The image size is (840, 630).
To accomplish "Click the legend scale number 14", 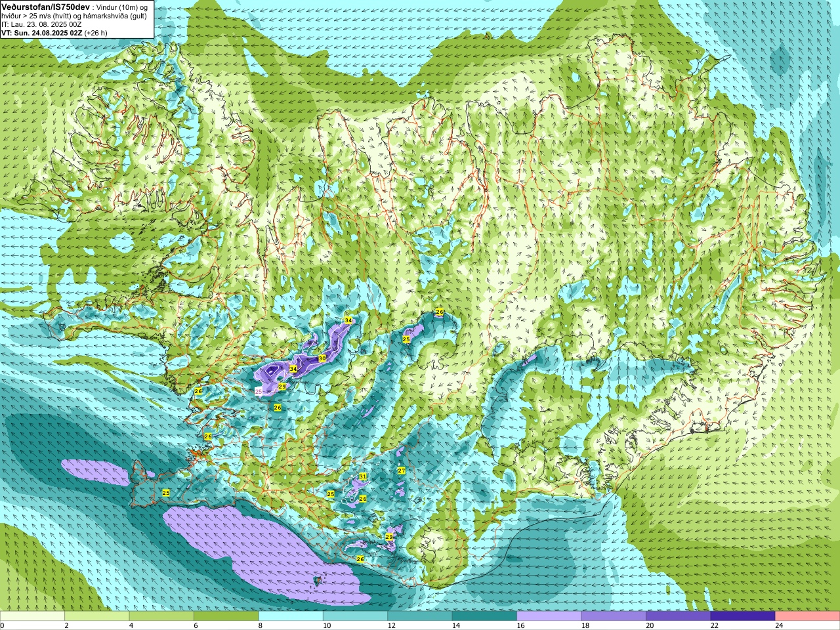I will pyautogui.click(x=455, y=625).
